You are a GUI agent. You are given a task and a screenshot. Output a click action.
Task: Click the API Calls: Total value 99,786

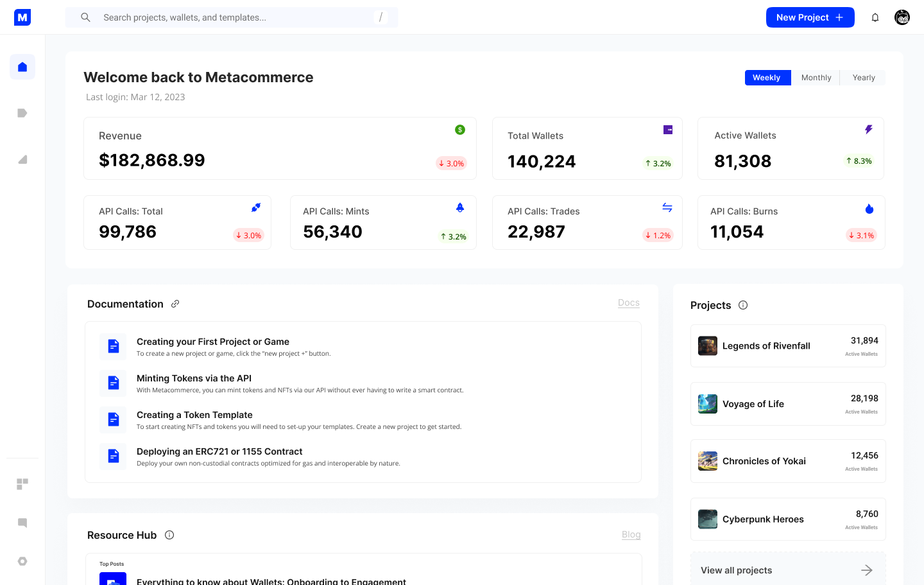point(128,231)
